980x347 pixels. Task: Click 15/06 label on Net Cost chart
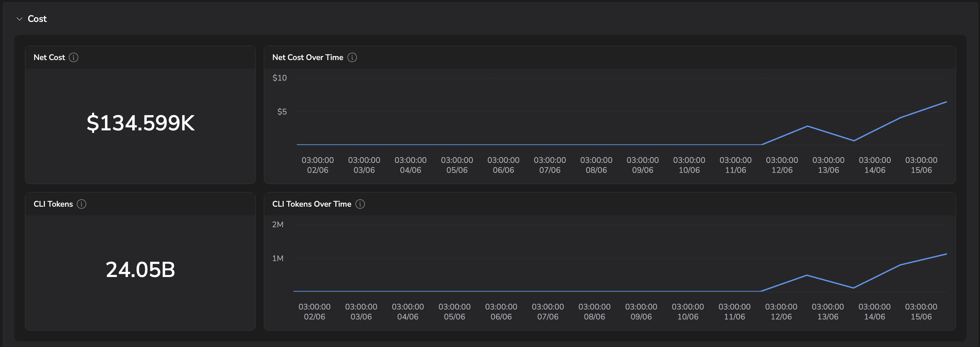tap(921, 170)
